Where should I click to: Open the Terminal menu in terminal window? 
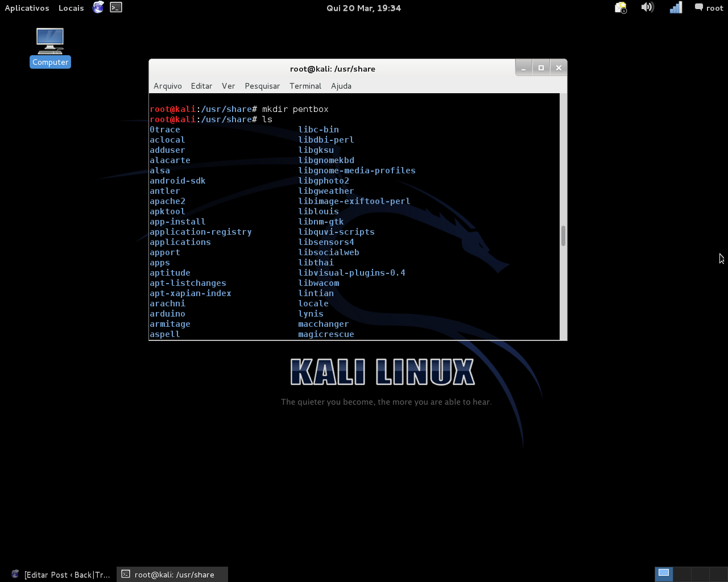[305, 86]
